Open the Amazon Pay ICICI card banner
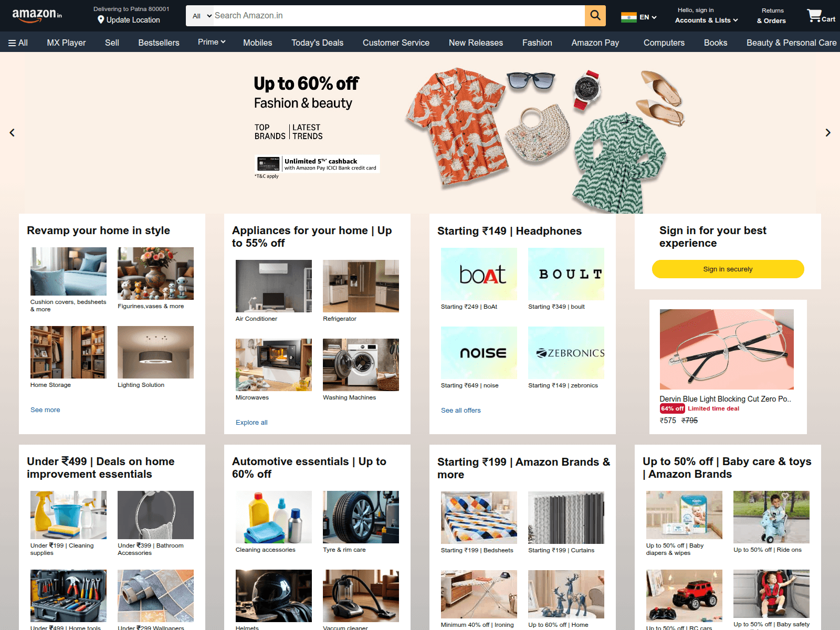The width and height of the screenshot is (840, 630). (317, 164)
